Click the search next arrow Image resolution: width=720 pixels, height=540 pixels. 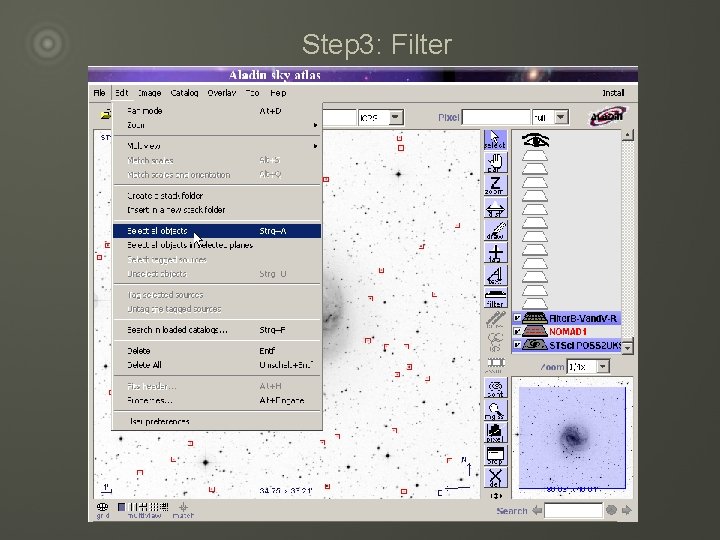pos(626,510)
